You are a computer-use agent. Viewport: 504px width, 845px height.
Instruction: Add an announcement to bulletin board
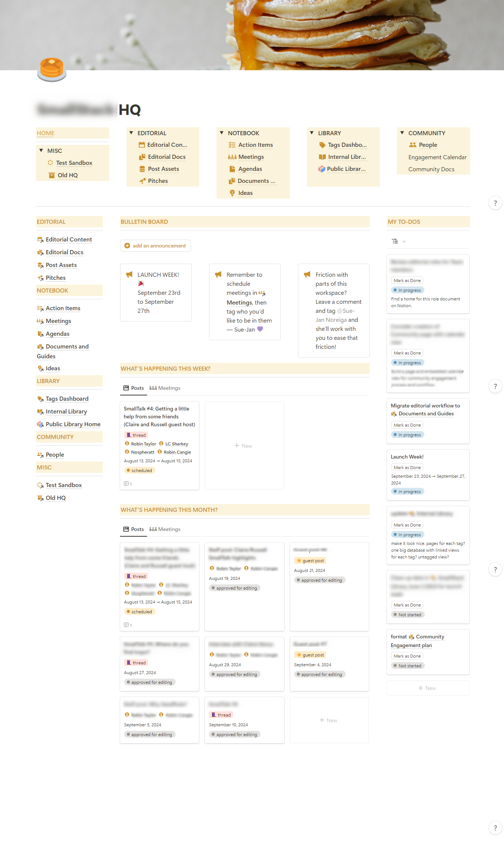(155, 246)
